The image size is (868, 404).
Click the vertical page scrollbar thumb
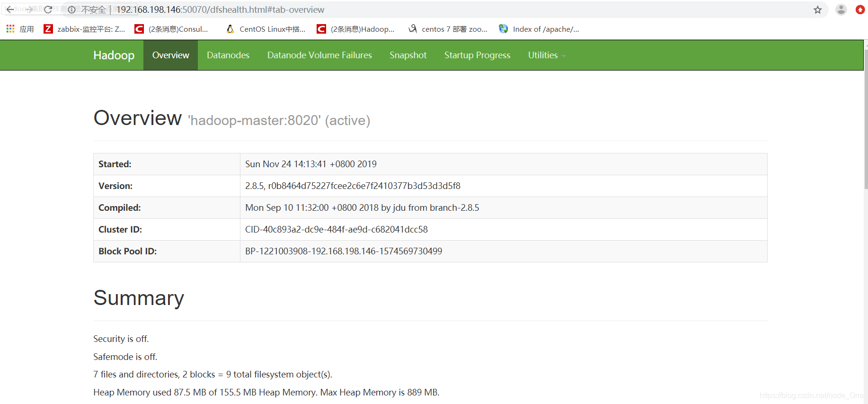pyautogui.click(x=866, y=118)
